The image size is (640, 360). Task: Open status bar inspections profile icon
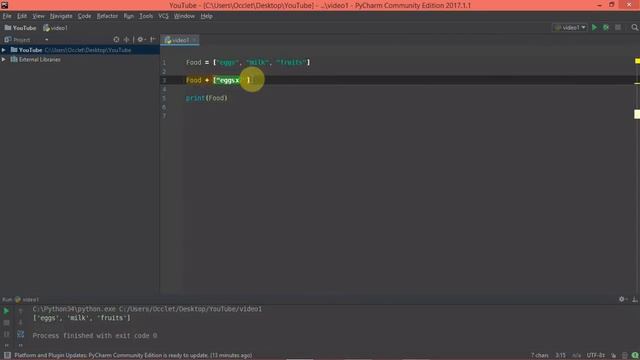624,355
